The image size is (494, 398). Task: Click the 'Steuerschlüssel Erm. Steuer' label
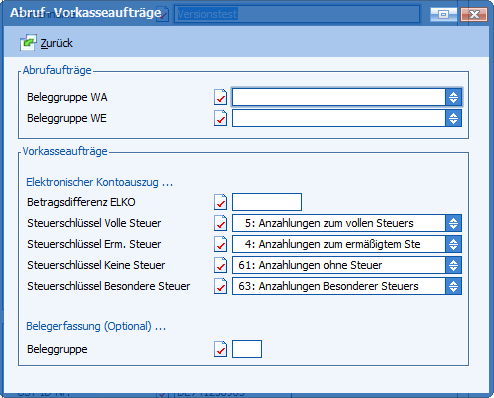click(x=94, y=244)
